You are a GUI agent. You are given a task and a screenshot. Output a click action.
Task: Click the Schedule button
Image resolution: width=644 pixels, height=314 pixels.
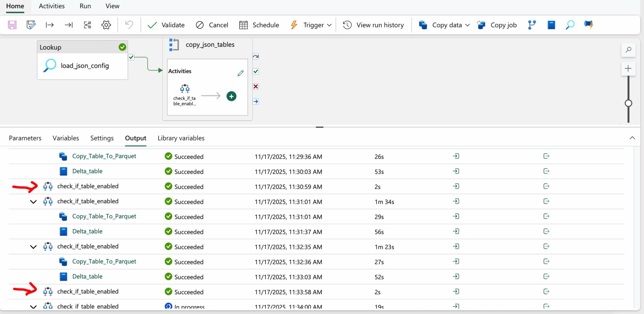(259, 25)
